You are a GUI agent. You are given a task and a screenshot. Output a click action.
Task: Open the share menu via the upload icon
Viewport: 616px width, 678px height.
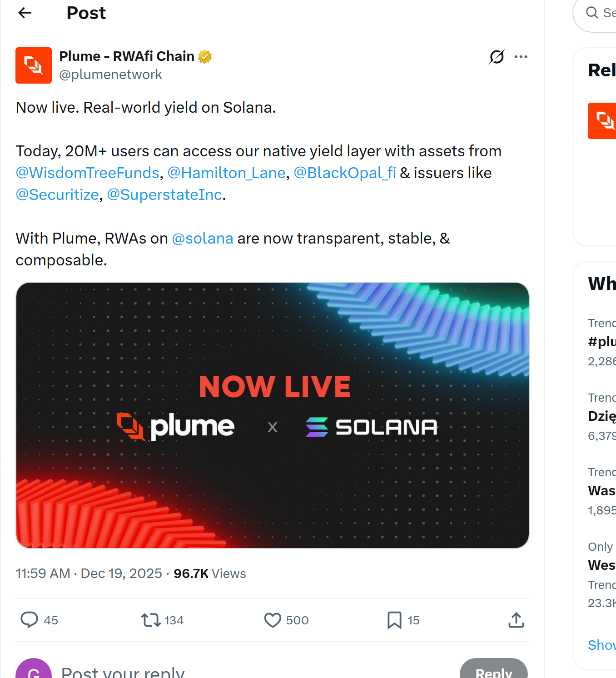coord(516,620)
